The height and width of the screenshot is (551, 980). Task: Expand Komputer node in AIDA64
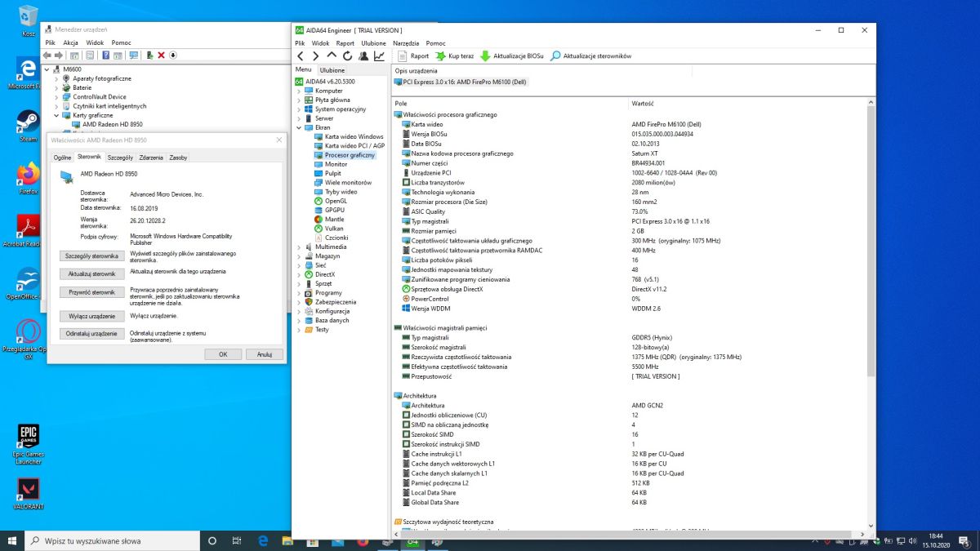pos(299,91)
